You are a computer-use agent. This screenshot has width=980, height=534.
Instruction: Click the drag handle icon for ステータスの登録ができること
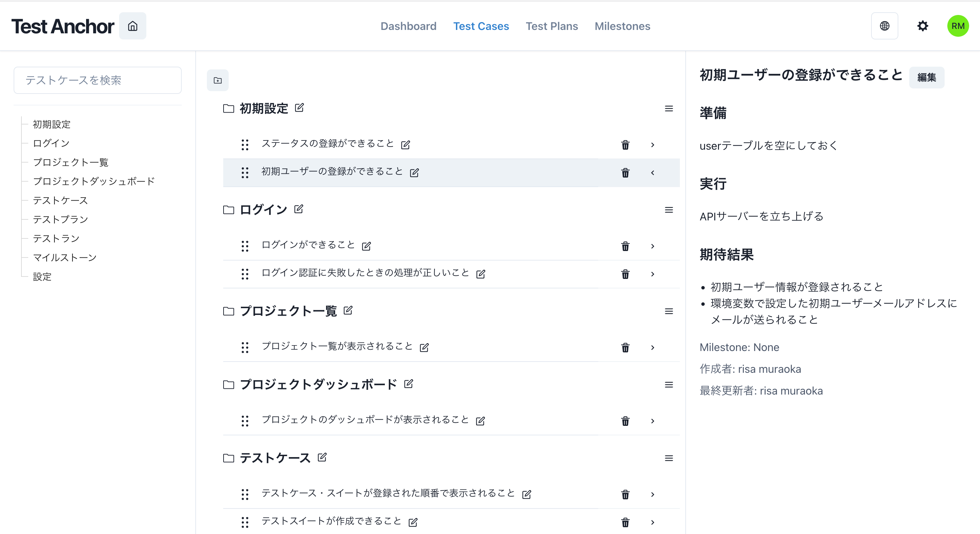tap(244, 143)
